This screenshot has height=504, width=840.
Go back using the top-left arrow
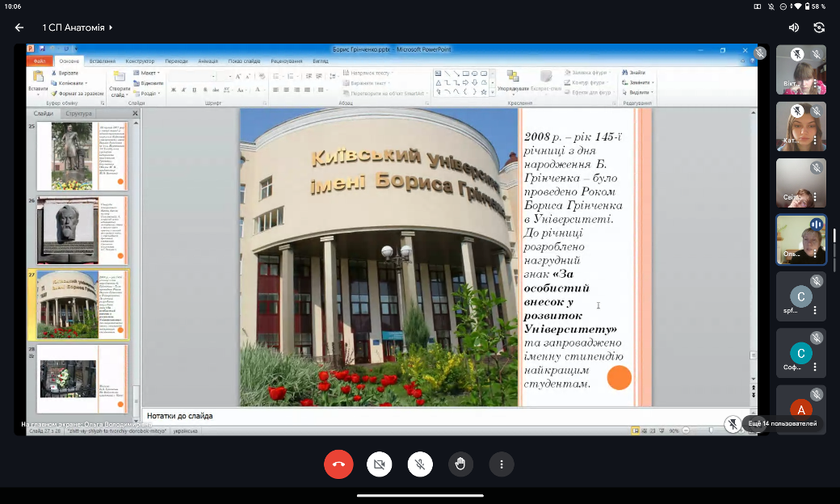[x=19, y=27]
